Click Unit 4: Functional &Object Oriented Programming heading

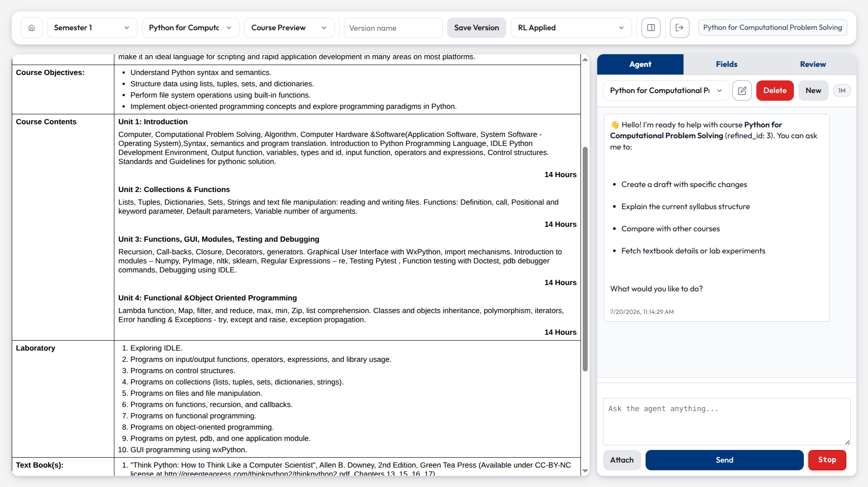coord(208,298)
